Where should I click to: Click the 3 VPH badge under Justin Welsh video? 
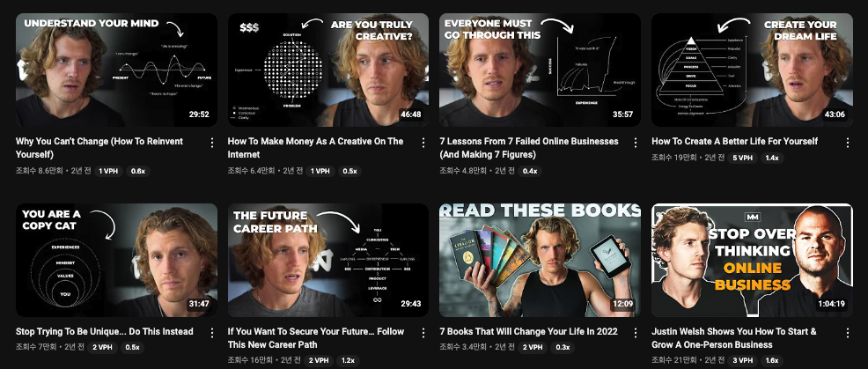coord(742,361)
